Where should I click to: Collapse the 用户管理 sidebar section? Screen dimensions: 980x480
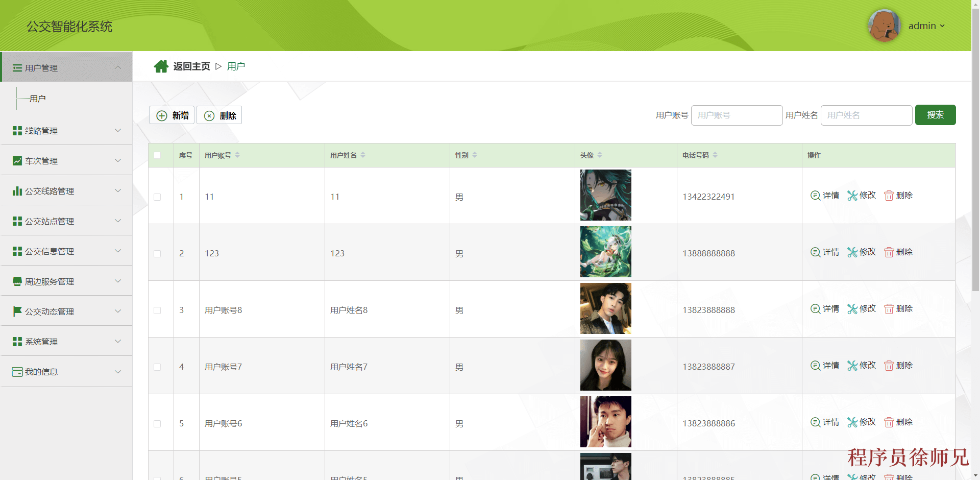point(66,68)
